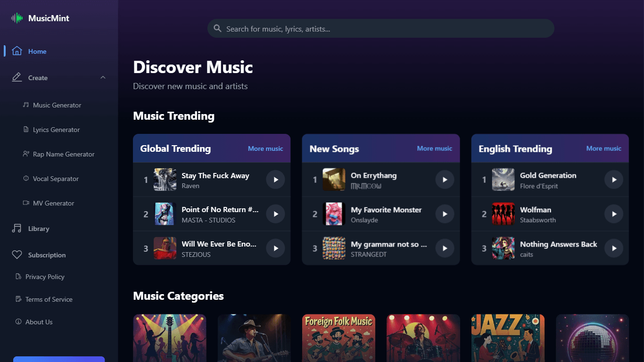Play My Favorite Monster track
This screenshot has width=644, height=362.
[x=445, y=214]
